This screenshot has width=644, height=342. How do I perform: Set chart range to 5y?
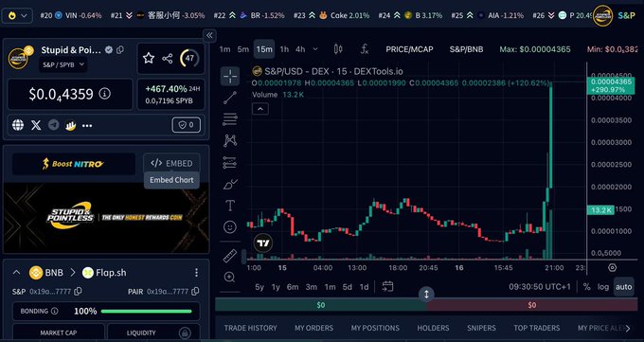click(x=259, y=287)
